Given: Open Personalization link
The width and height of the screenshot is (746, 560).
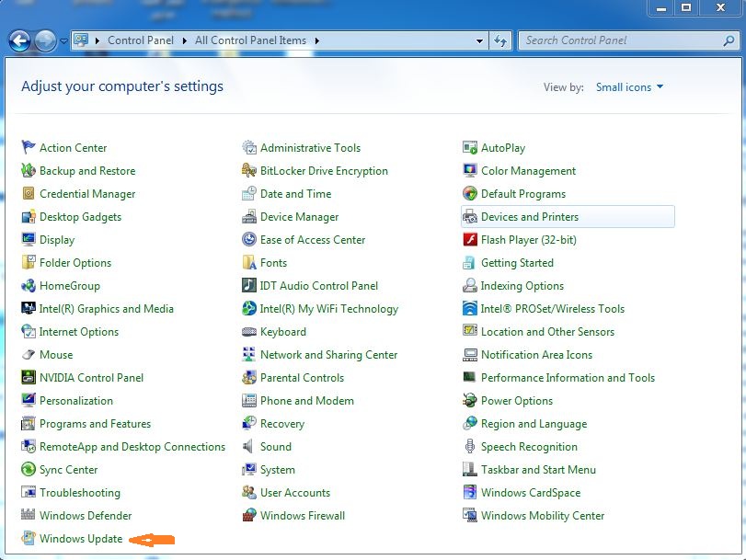Looking at the screenshot, I should pos(76,401).
